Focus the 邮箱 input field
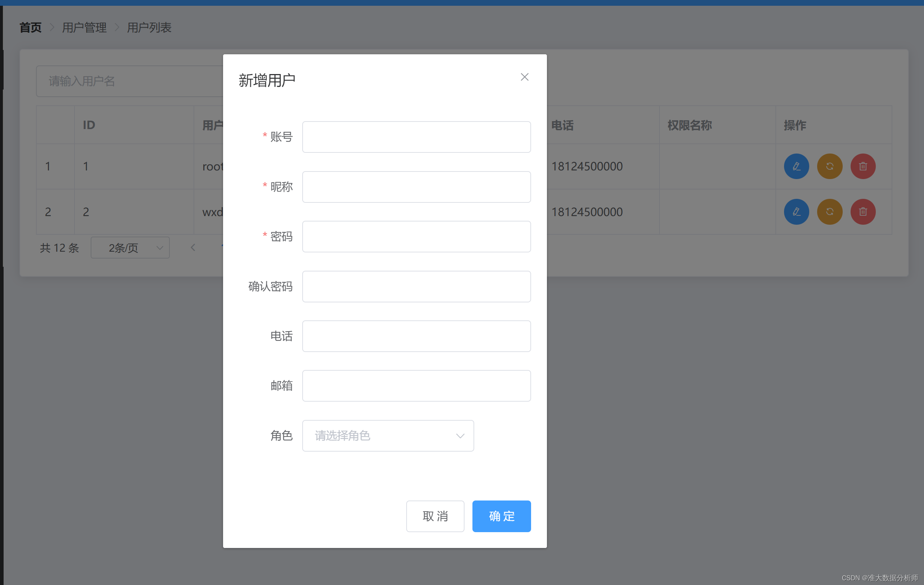924x585 pixels. coord(416,386)
